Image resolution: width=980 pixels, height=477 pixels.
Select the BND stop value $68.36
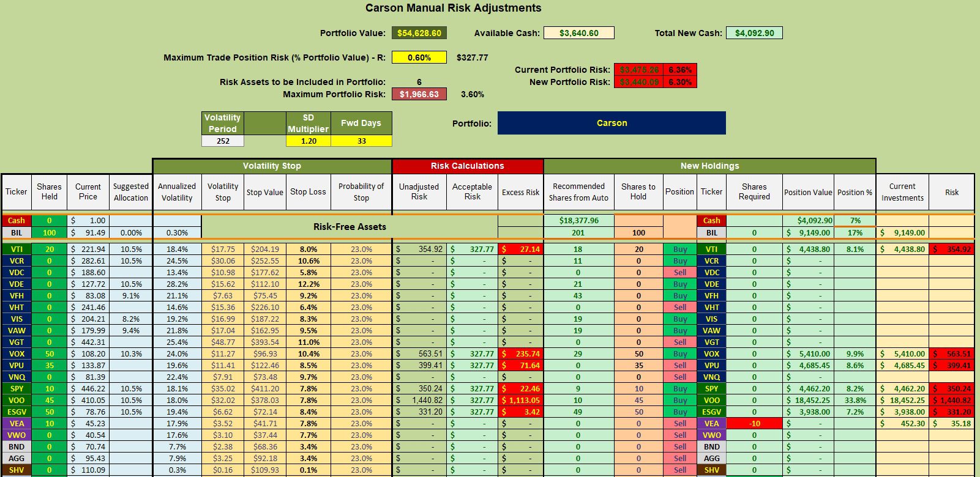(265, 447)
